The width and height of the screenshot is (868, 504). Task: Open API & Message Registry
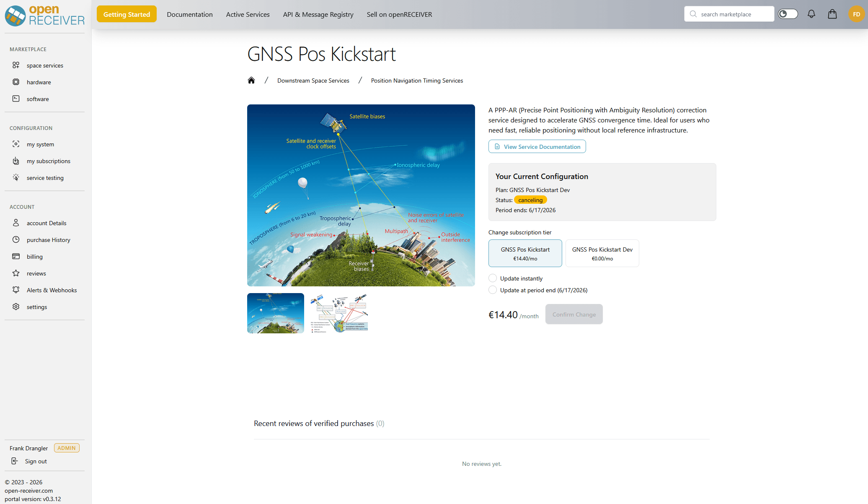point(318,14)
